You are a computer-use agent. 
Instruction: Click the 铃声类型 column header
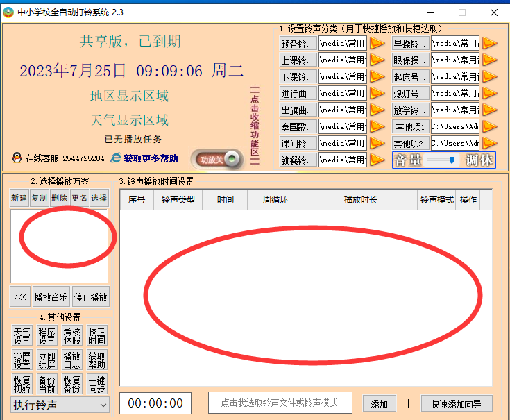178,200
